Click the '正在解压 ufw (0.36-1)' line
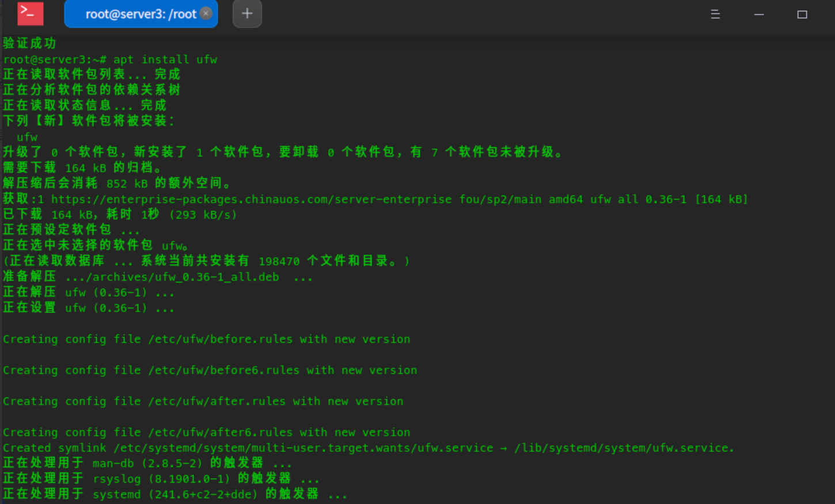The height and width of the screenshot is (504, 835). tap(88, 292)
